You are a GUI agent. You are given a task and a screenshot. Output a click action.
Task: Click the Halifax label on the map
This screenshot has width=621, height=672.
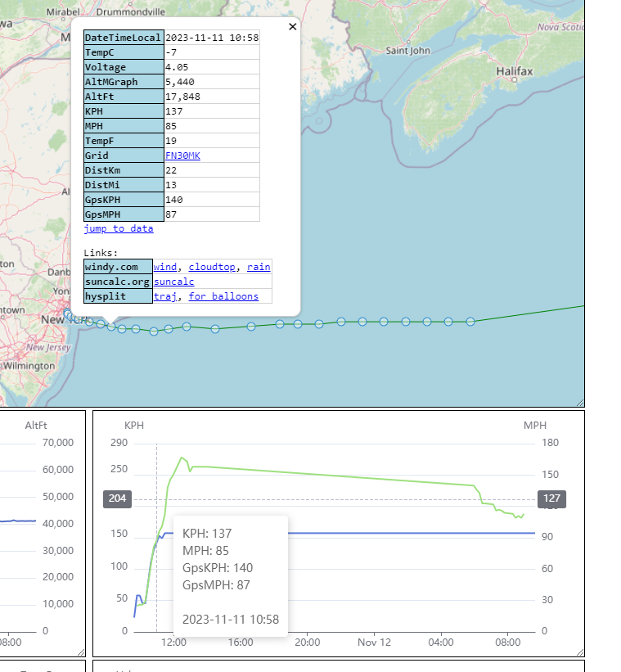point(514,71)
